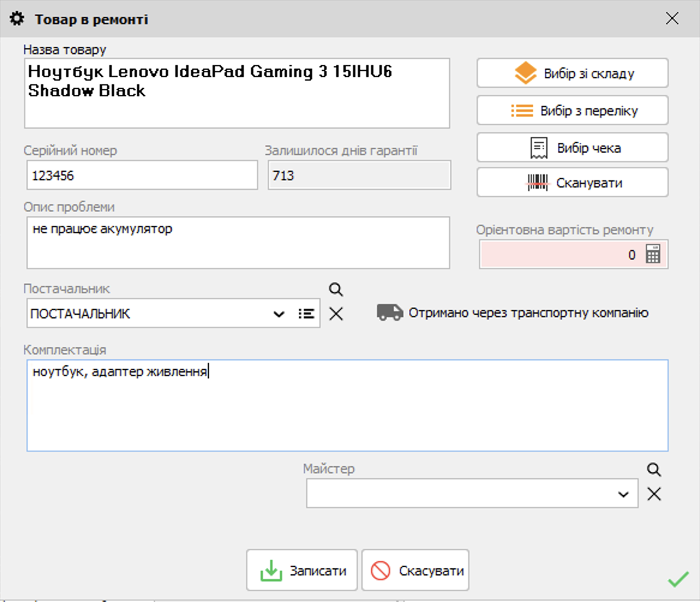Click into the Серійний номер field
700x602 pixels.
pos(142,175)
